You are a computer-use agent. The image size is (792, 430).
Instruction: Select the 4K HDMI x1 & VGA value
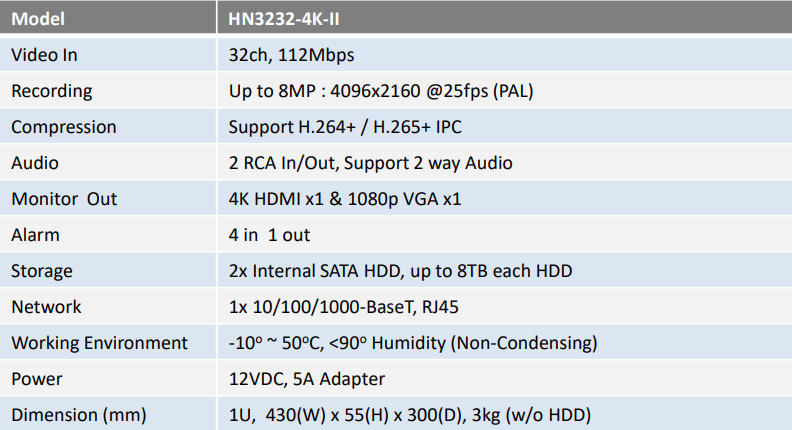[345, 199]
